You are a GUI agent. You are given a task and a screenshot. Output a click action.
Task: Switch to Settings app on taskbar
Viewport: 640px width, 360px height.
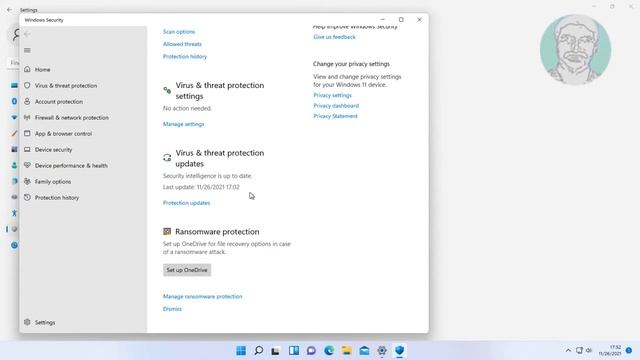382,351
